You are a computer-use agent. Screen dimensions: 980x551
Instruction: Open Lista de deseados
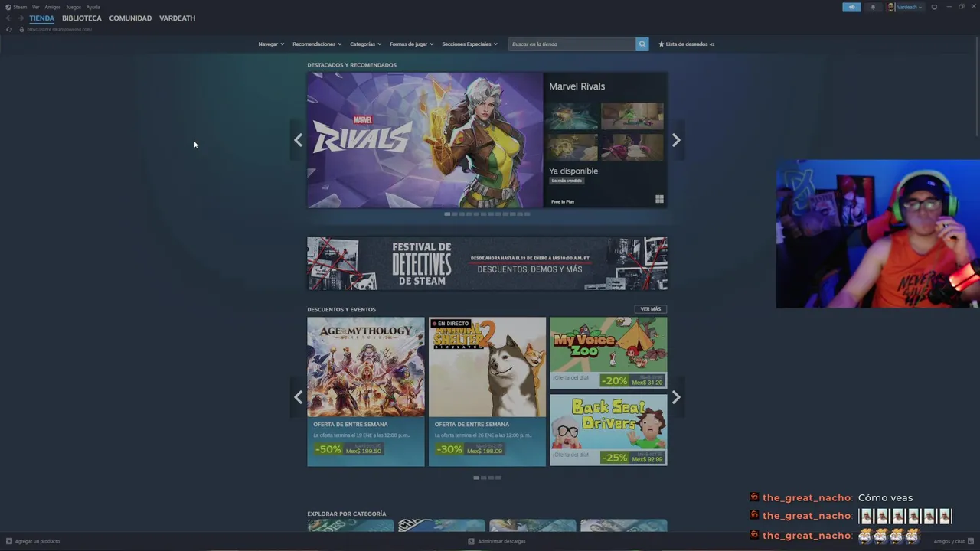[x=687, y=44]
